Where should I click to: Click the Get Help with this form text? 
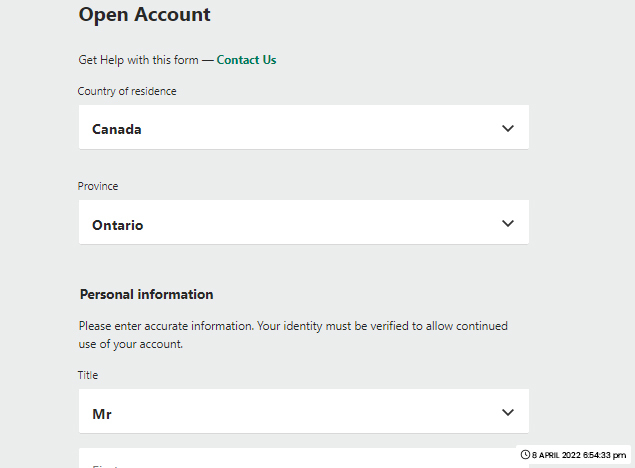click(139, 60)
